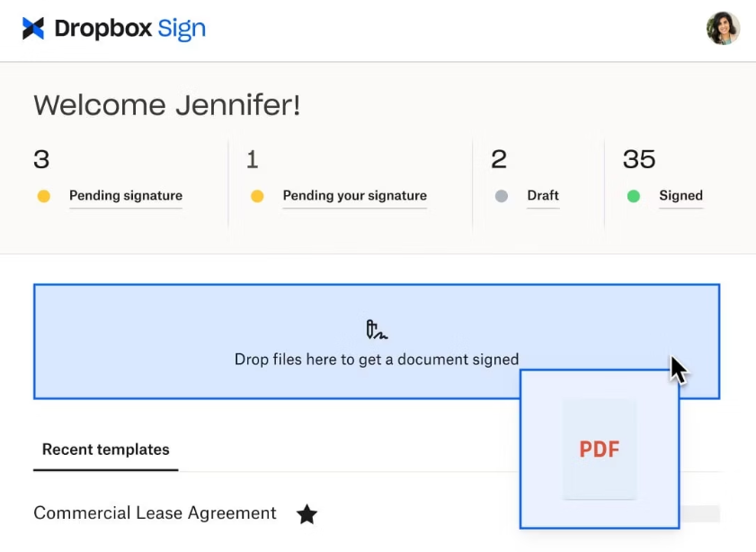This screenshot has height=552, width=756.
Task: Click the number 35 signed count
Action: point(639,160)
